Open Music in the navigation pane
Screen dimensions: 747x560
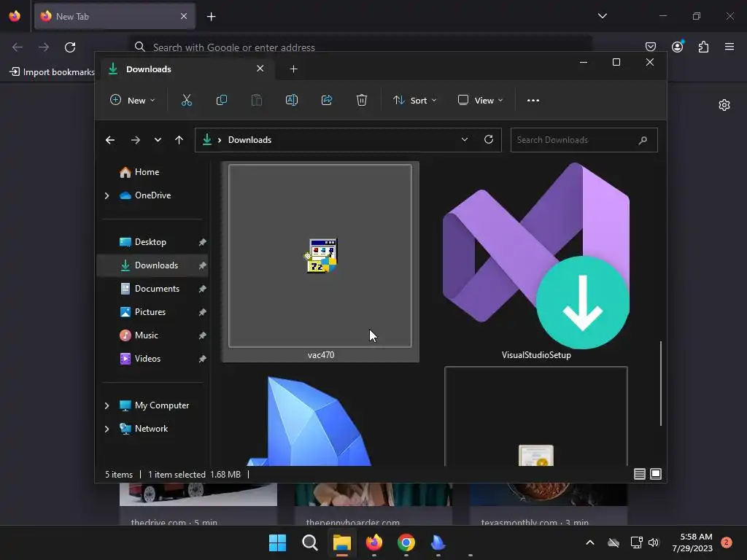(x=146, y=335)
